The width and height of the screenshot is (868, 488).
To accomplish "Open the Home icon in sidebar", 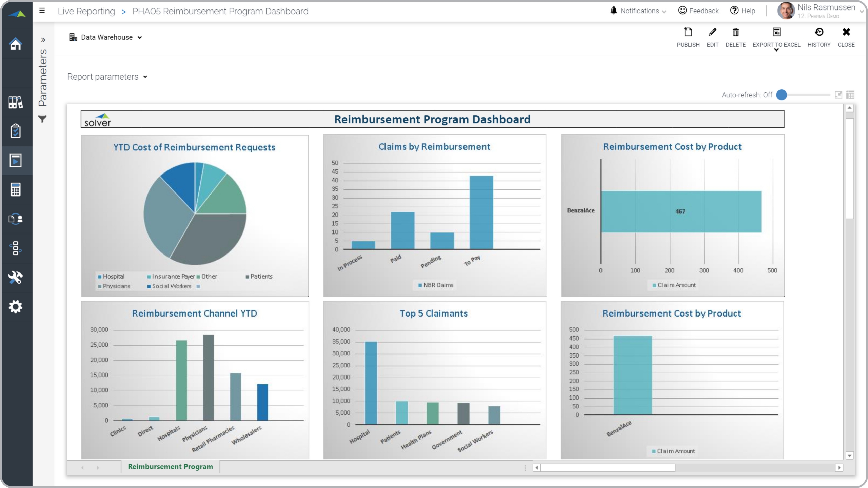I will point(16,44).
